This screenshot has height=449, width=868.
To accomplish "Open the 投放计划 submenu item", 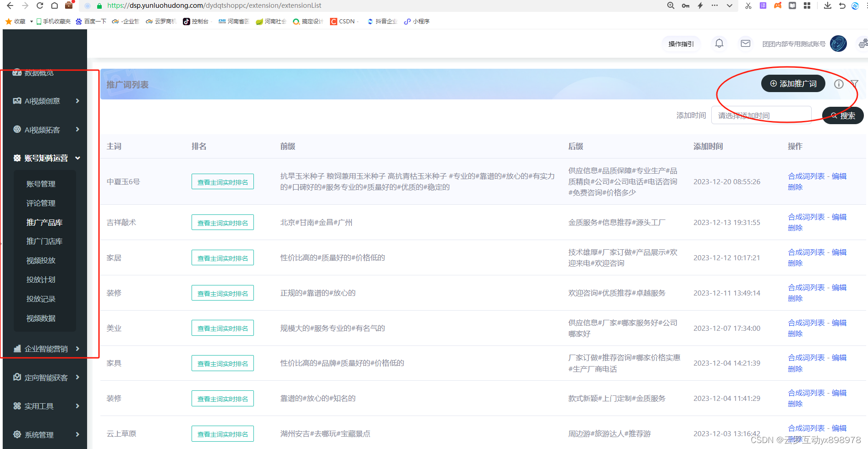I will coord(41,279).
